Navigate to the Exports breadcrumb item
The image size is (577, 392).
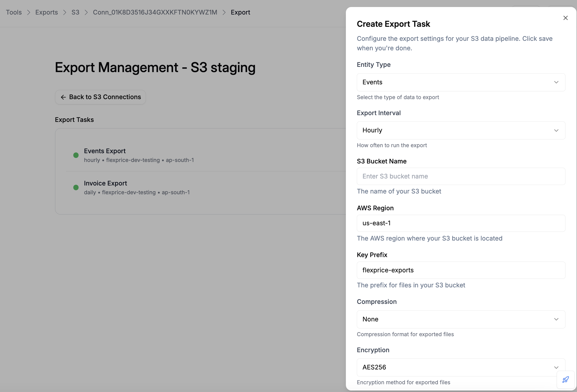(x=47, y=12)
